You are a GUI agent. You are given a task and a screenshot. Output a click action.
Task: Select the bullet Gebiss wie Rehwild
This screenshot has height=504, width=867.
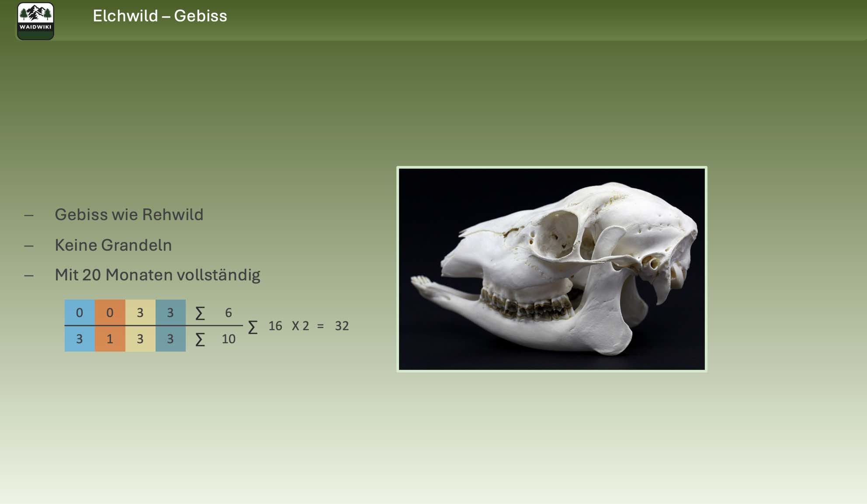click(x=129, y=214)
